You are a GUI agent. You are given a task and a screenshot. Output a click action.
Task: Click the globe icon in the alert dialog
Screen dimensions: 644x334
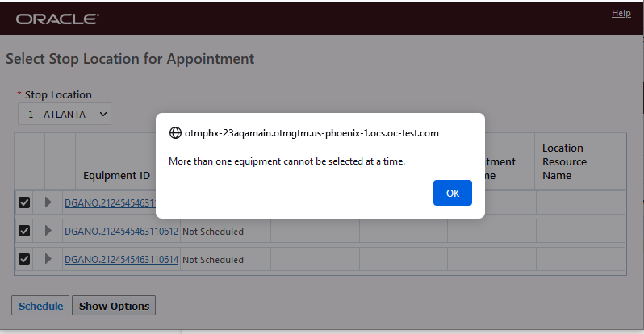tap(175, 133)
